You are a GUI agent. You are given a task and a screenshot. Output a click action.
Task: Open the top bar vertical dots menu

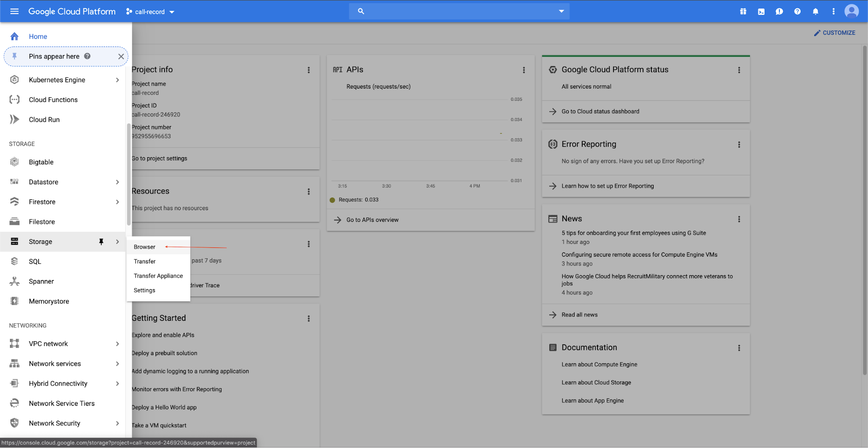tap(833, 12)
